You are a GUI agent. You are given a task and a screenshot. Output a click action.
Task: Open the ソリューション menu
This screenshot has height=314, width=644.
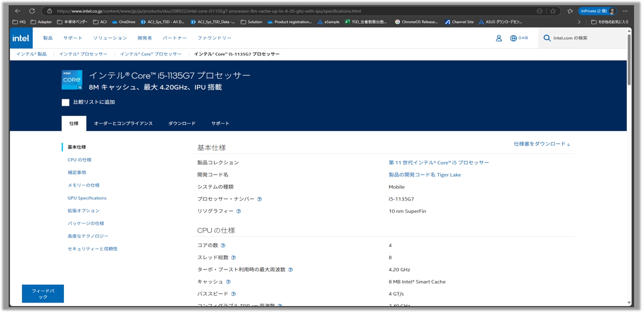[x=110, y=38]
